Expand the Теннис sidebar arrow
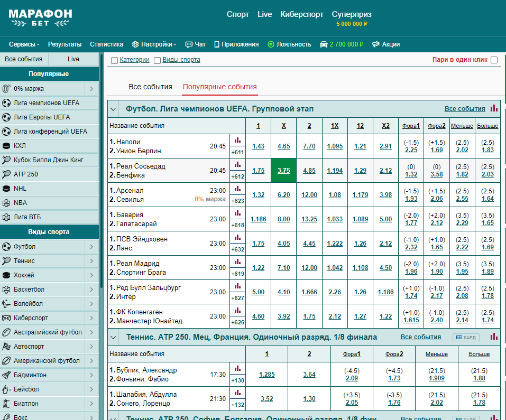 click(x=91, y=261)
